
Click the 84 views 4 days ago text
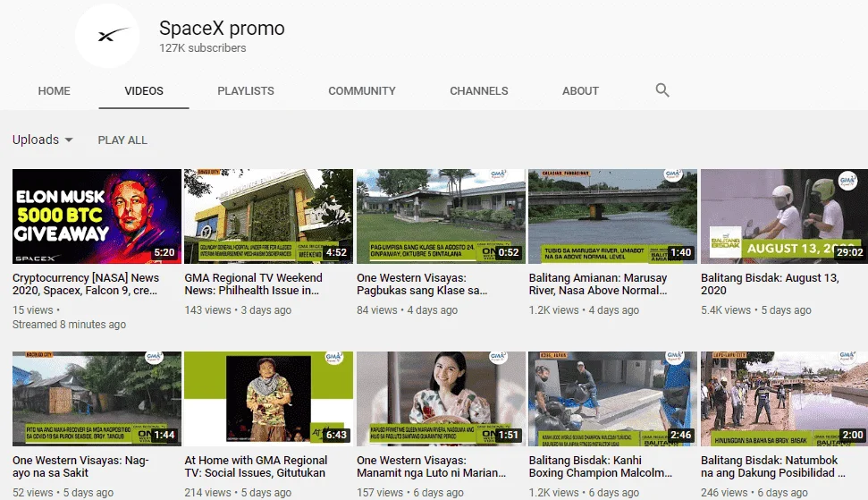(x=408, y=310)
